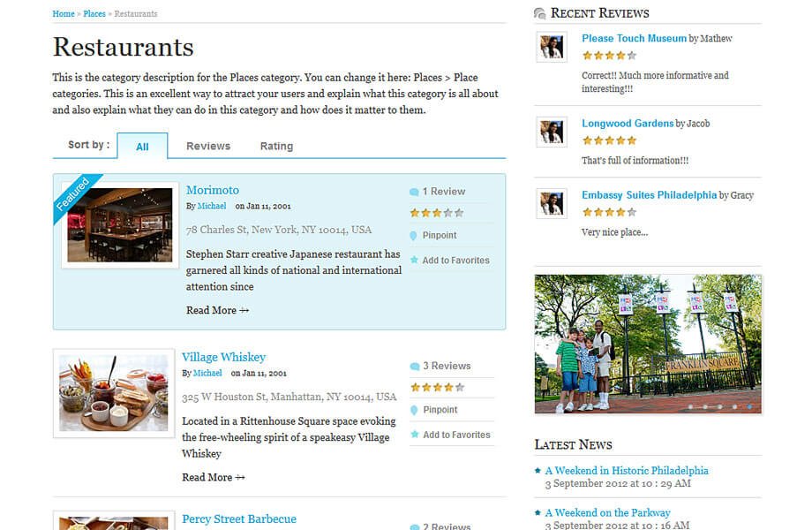Click the Franklin Square slideshow image

point(648,343)
